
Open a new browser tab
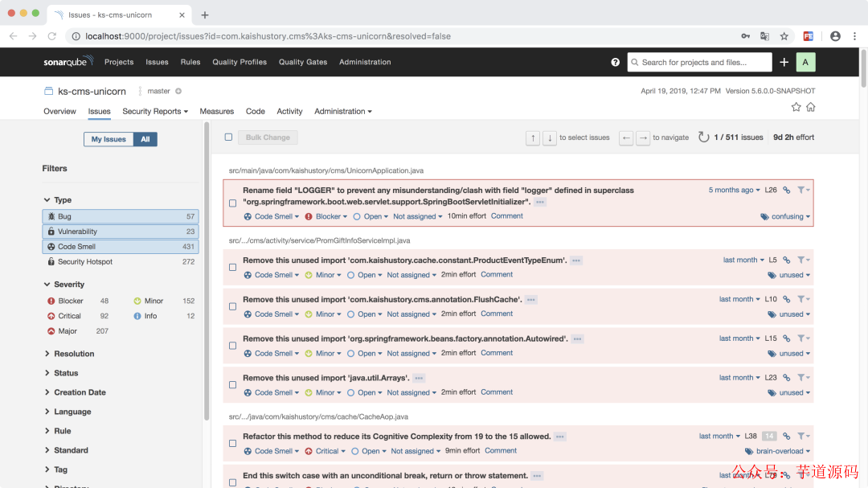205,15
